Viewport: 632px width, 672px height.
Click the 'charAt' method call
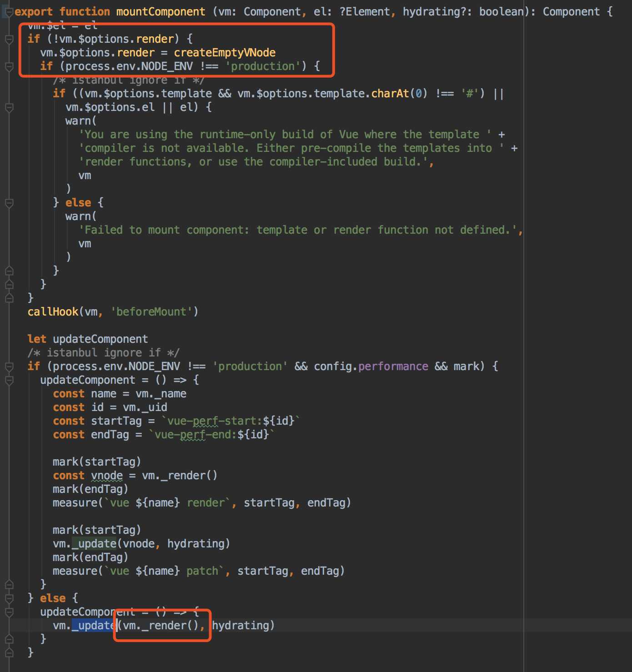(390, 94)
